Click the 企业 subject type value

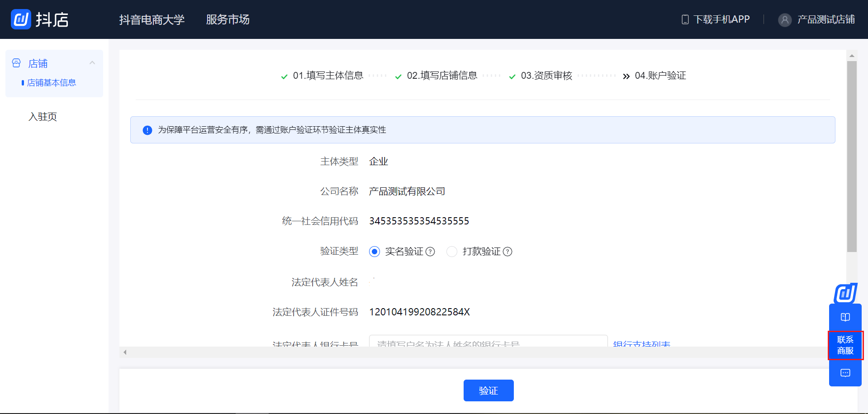click(x=379, y=162)
